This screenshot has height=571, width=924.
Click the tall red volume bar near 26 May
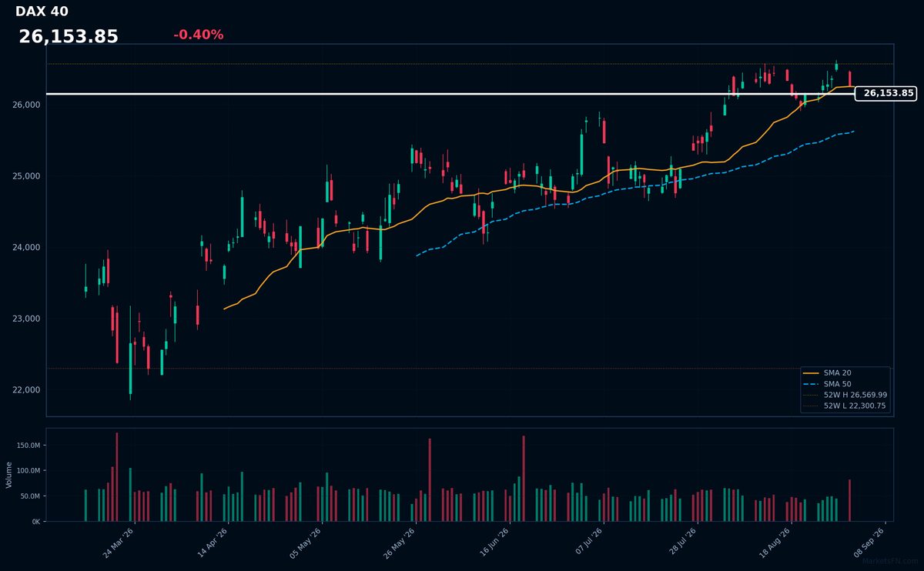(430, 480)
